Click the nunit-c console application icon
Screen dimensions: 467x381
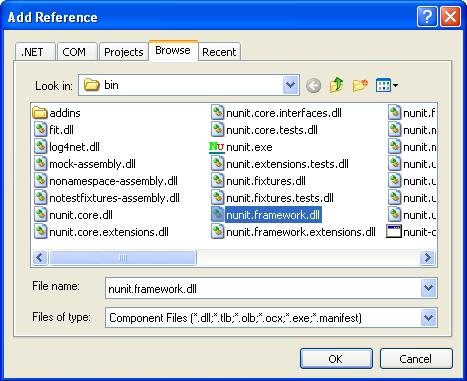click(394, 231)
